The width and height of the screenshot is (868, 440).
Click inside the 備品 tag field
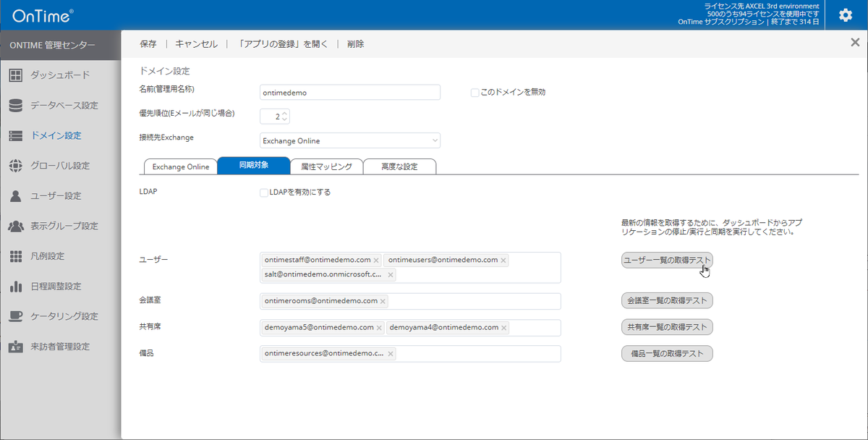tap(410, 354)
